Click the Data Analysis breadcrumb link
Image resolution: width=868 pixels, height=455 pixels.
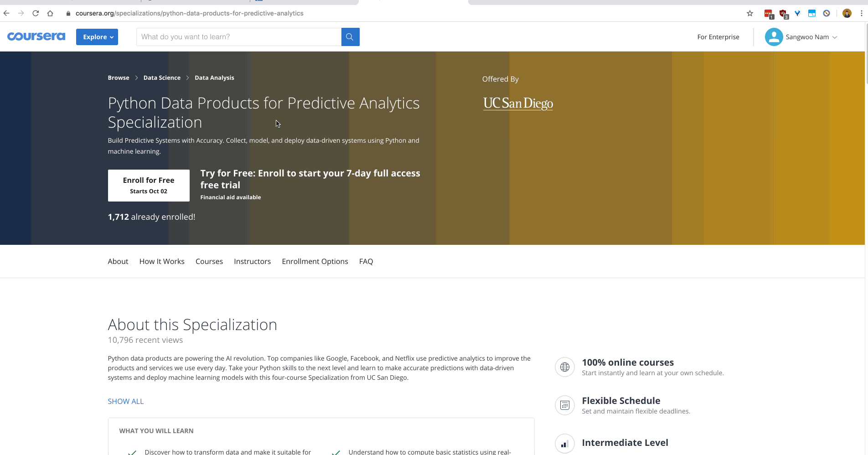[x=214, y=78]
